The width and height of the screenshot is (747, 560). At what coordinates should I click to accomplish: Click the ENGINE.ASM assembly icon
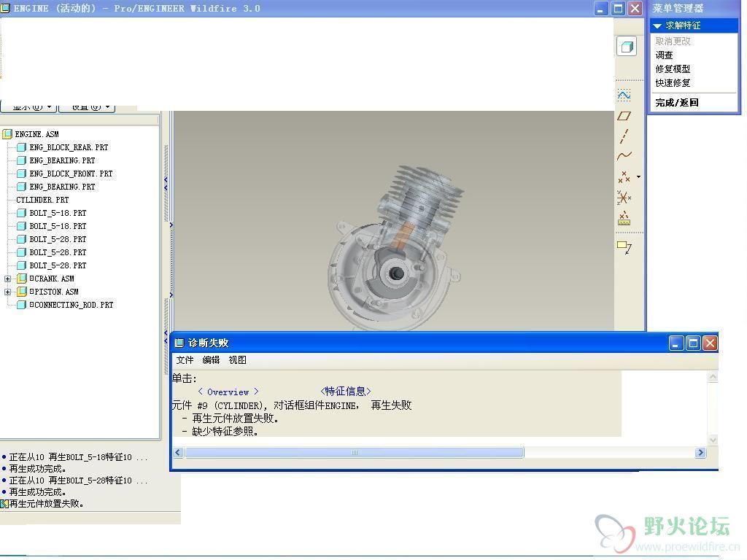coord(7,134)
